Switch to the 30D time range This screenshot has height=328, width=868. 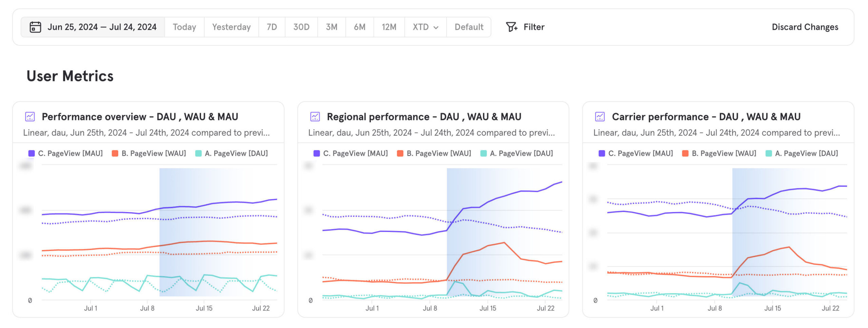tap(301, 27)
